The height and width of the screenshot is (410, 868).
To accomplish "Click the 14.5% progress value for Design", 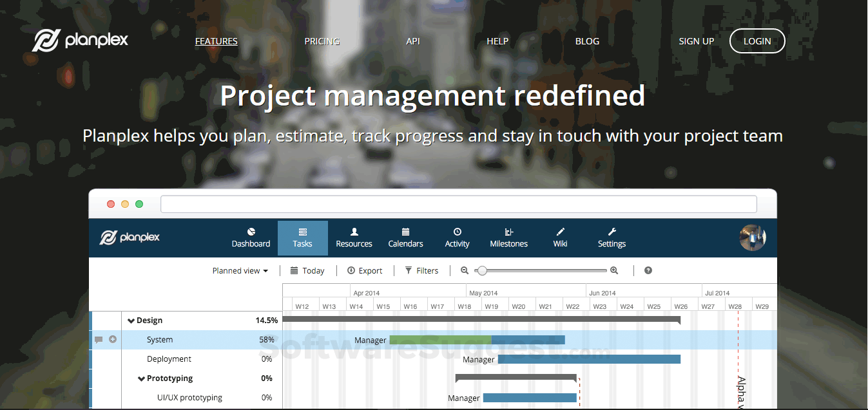I will coord(267,321).
